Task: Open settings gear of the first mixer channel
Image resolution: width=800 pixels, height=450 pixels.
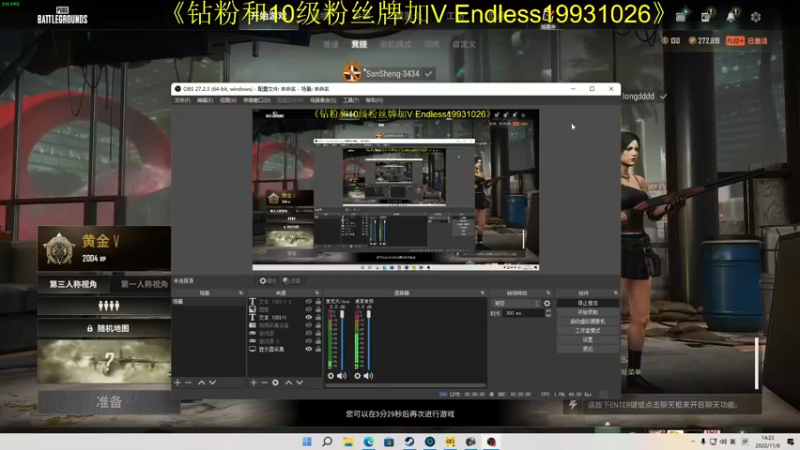Action: coord(331,376)
